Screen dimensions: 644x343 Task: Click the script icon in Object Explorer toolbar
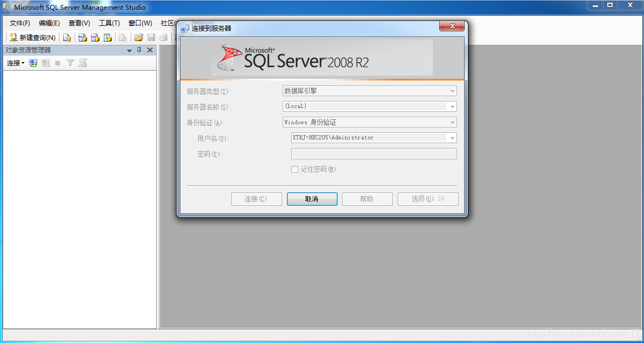pyautogui.click(x=83, y=63)
